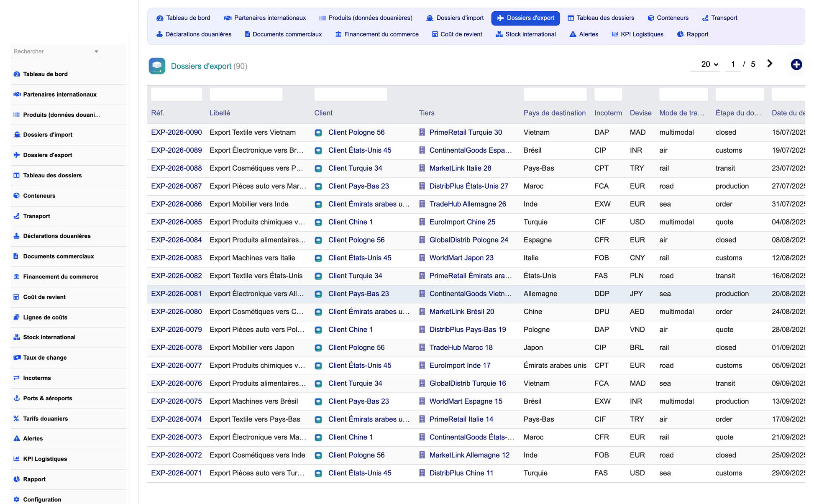Screen dimensions: 814x504
Task: Click the Réf. filter input field
Action: (177, 94)
